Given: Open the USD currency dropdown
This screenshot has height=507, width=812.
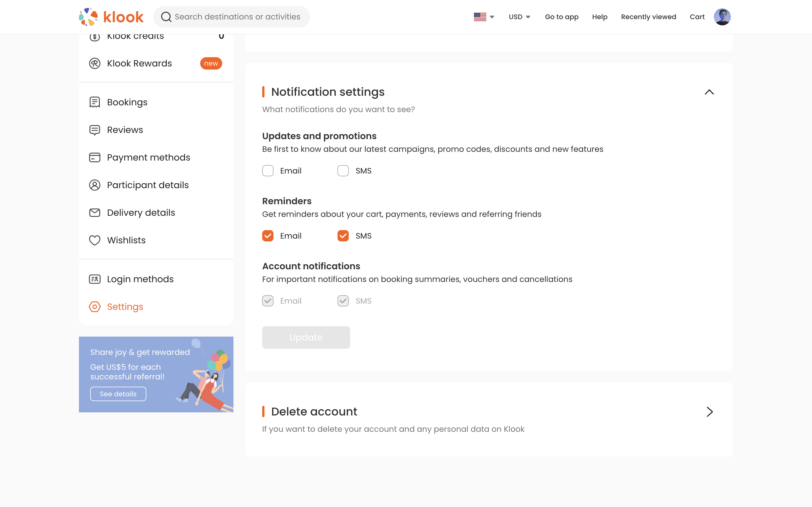Looking at the screenshot, I should tap(519, 17).
